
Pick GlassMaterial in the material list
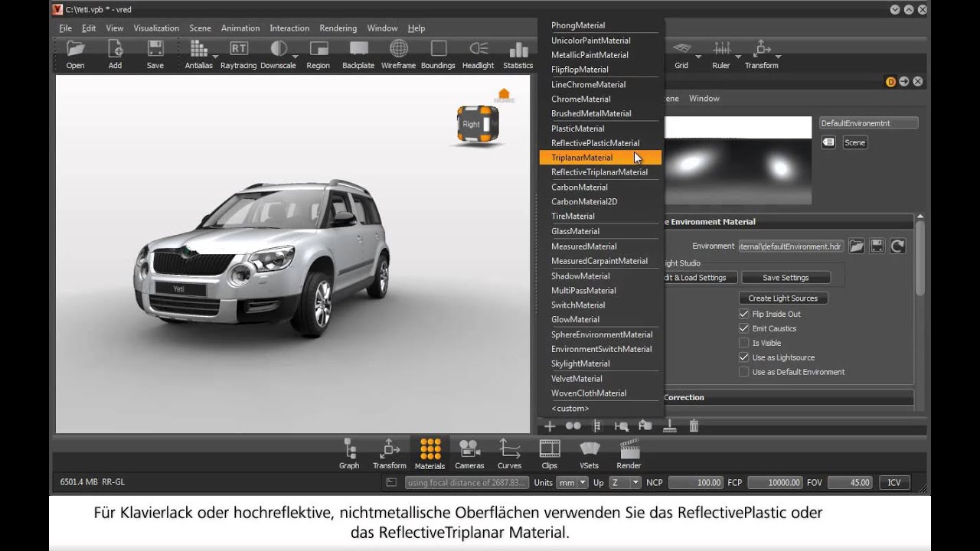600,231
